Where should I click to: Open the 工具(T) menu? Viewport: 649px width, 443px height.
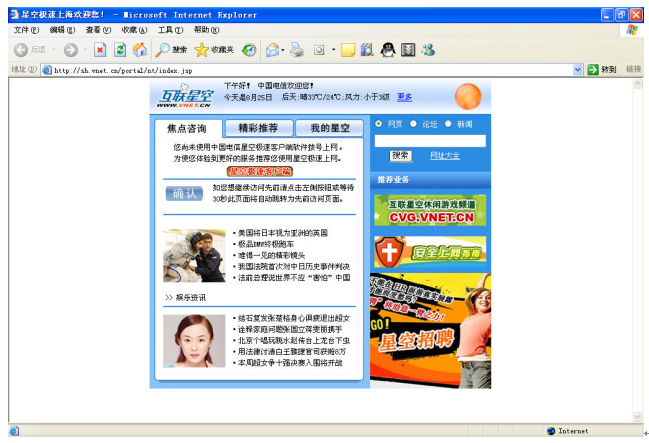click(170, 30)
